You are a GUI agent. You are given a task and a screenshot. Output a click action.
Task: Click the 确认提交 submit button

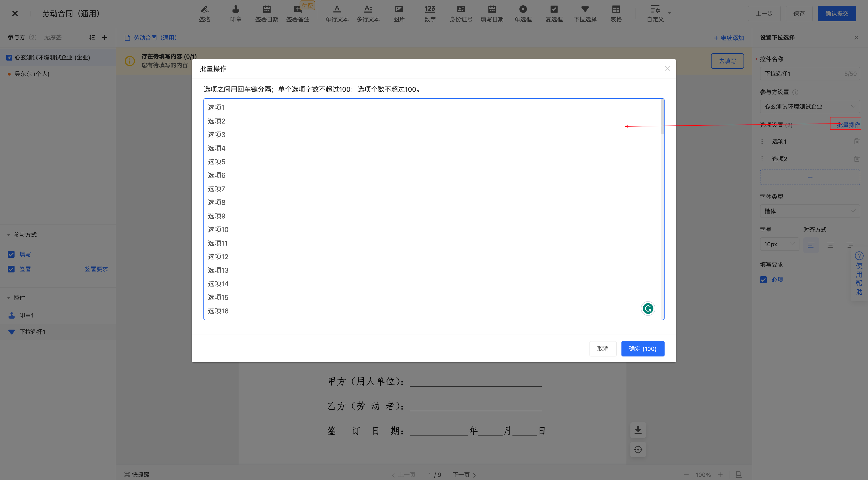coord(837,14)
